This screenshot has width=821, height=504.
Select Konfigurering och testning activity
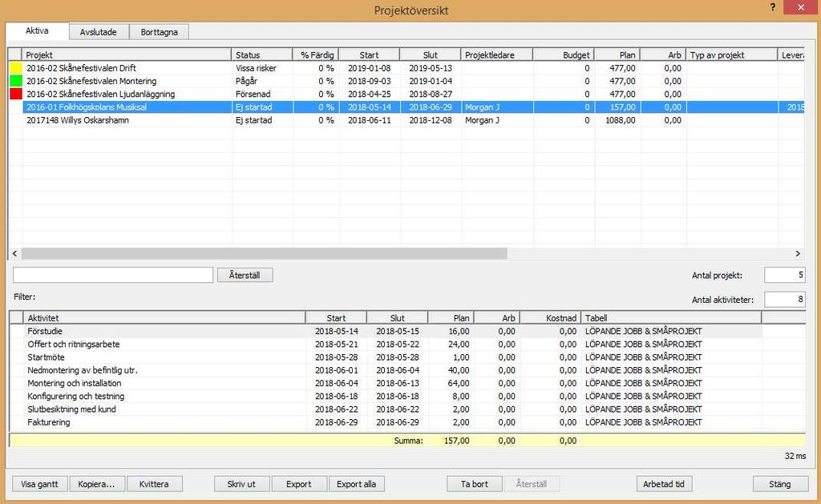coord(76,396)
